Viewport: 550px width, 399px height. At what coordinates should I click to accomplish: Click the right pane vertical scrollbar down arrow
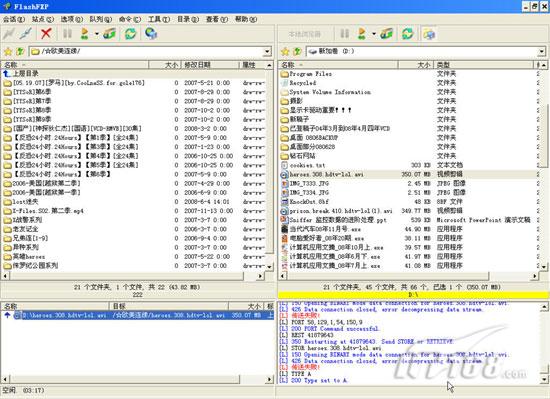coord(543,267)
